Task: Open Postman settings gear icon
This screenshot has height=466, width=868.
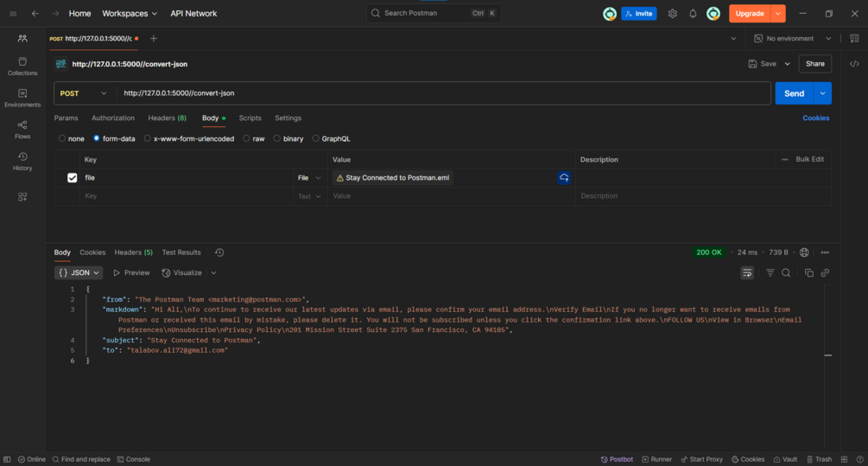Action: (672, 13)
